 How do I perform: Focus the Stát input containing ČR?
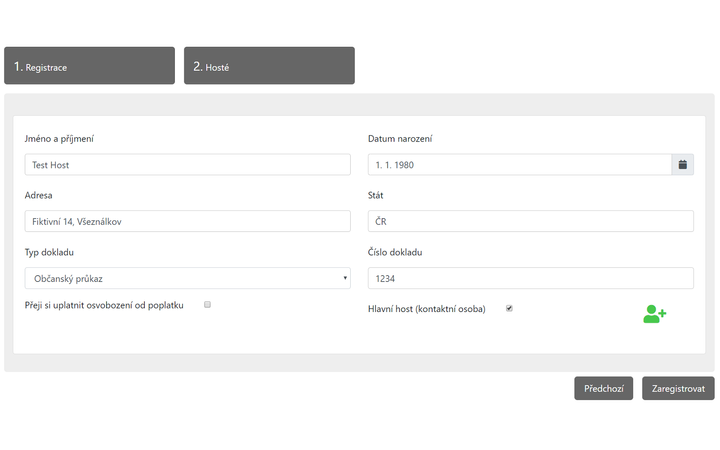tap(531, 221)
